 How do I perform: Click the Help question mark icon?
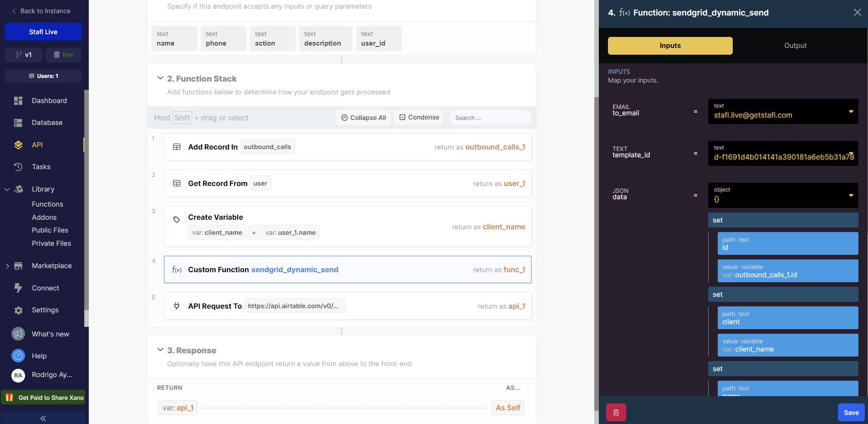[x=18, y=356]
